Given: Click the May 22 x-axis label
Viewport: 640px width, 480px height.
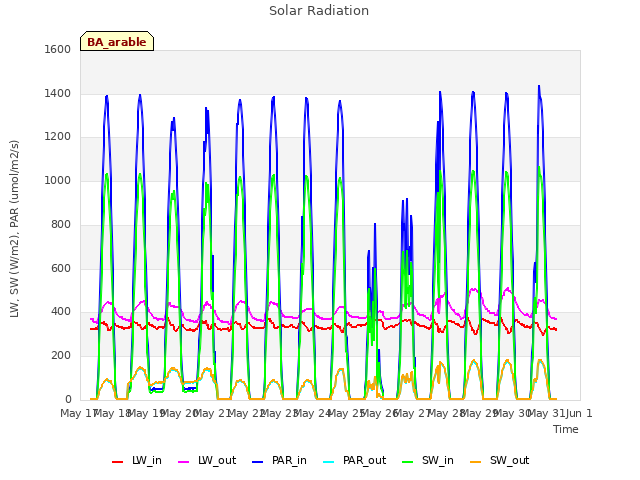Looking at the screenshot, I should 245,413.
